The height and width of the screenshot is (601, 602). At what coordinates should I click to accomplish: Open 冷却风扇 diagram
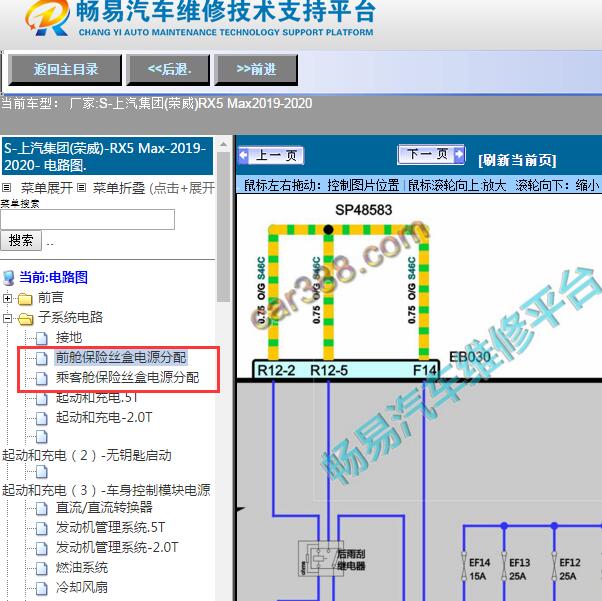click(x=82, y=587)
